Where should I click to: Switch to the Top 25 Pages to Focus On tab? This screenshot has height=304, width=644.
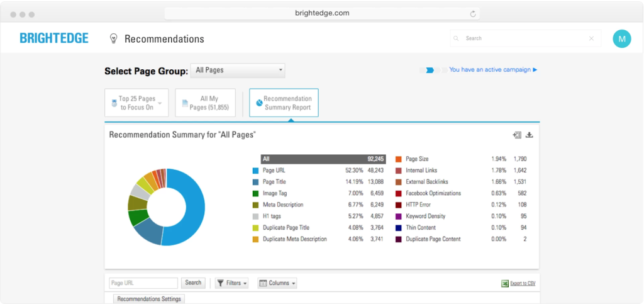point(136,103)
